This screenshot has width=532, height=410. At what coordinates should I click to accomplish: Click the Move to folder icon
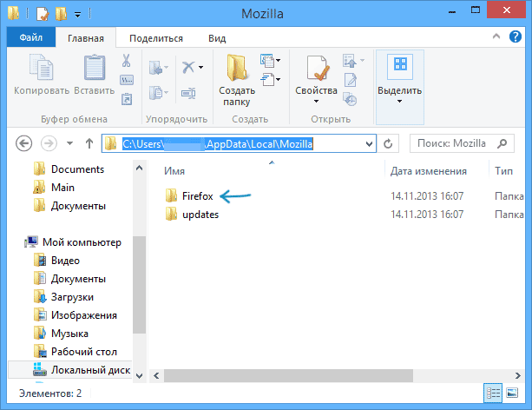[156, 67]
